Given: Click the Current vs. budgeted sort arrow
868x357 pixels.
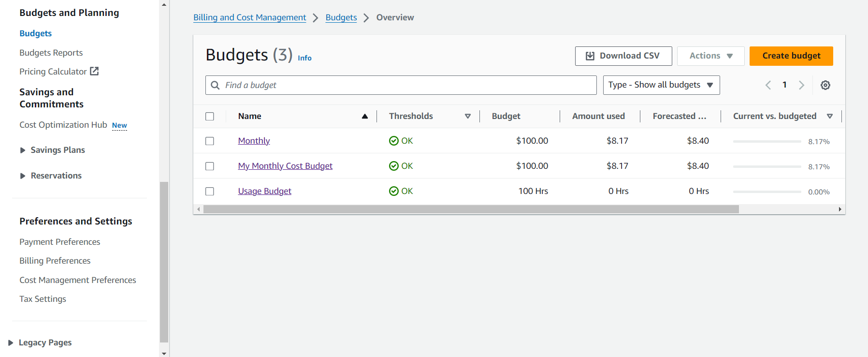Looking at the screenshot, I should pos(830,116).
